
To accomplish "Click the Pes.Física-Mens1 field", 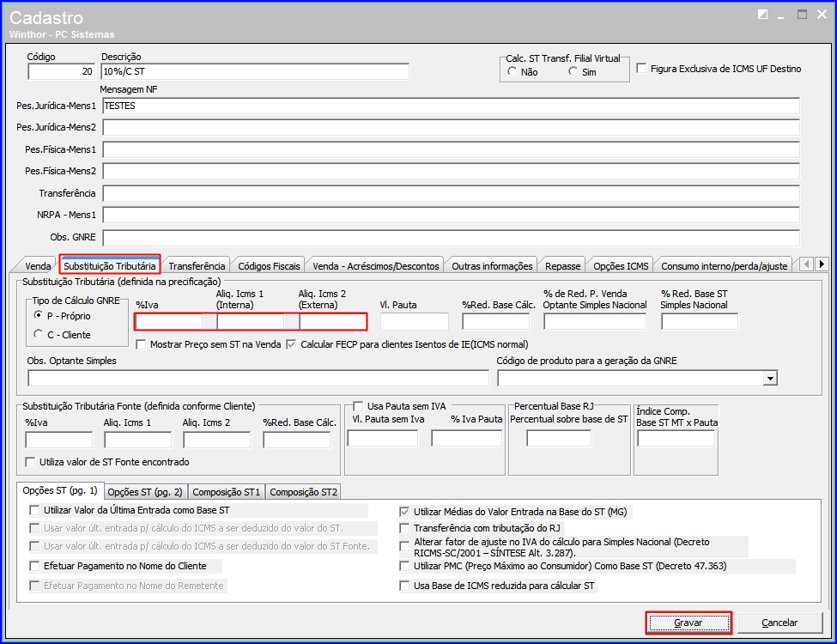I will pyautogui.click(x=451, y=149).
